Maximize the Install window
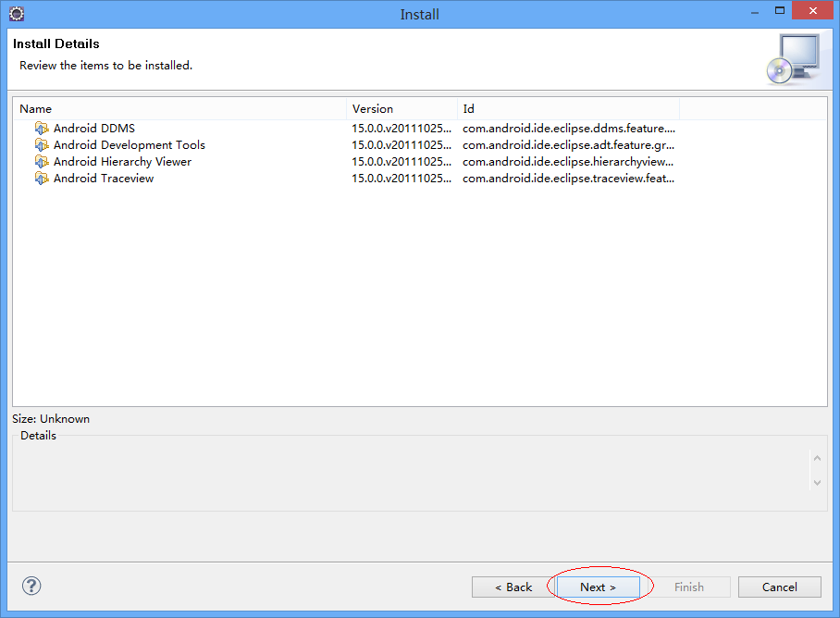The width and height of the screenshot is (840, 618). 780,11
